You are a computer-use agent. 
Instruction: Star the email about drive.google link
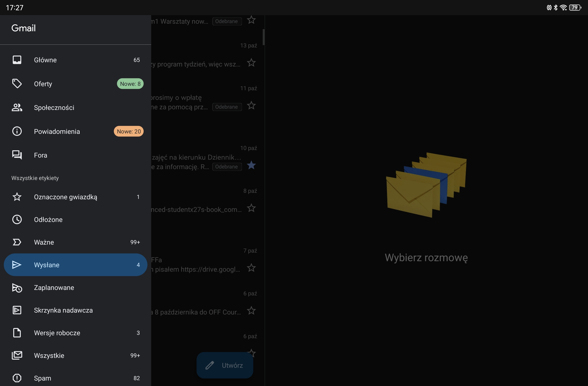(251, 268)
